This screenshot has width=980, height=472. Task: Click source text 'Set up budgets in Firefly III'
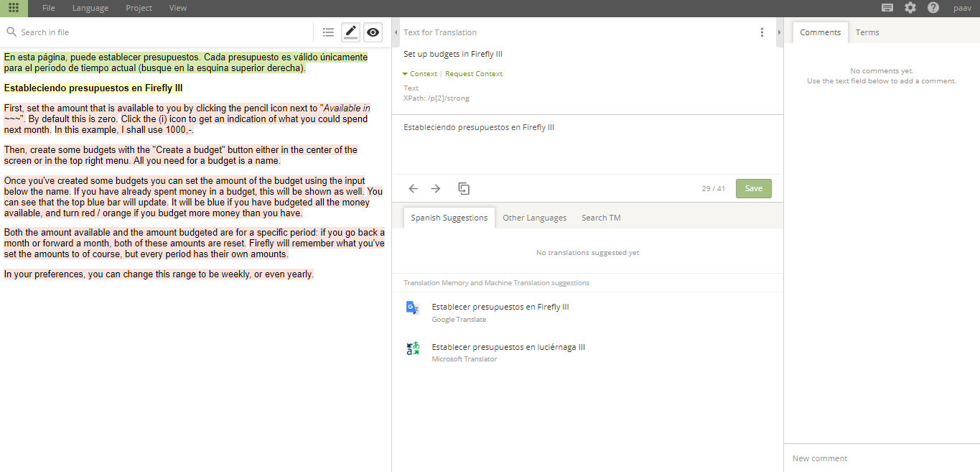point(453,54)
